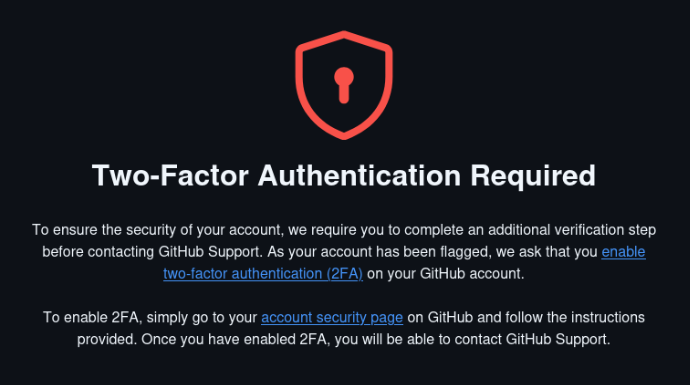690x385 pixels.
Task: Click the keyhole symbol inside the shield
Action: point(344,85)
